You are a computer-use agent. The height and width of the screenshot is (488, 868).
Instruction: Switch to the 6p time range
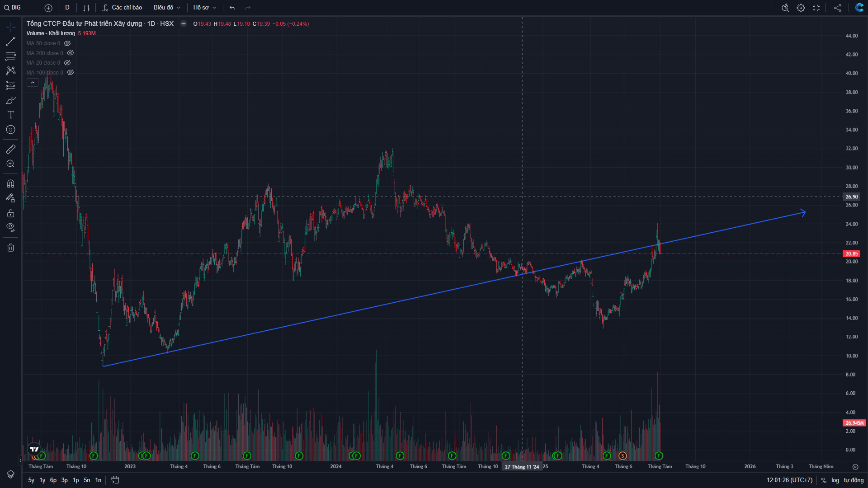[x=53, y=480]
